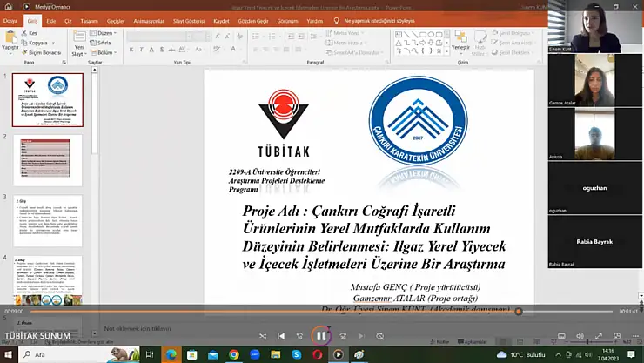
Task: Mute the media player volume
Action: click(x=580, y=336)
